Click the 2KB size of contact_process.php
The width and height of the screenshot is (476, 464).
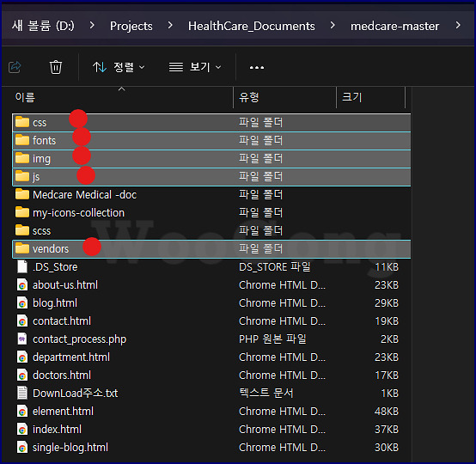(x=389, y=339)
